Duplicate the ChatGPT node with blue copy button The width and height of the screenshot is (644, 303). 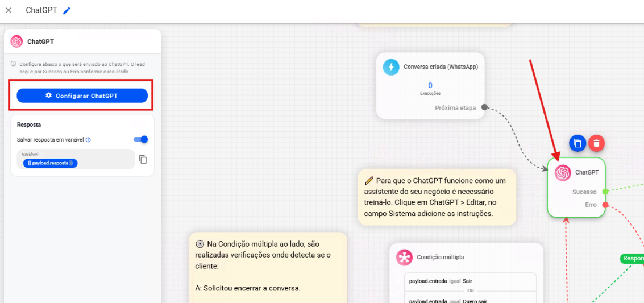point(577,143)
